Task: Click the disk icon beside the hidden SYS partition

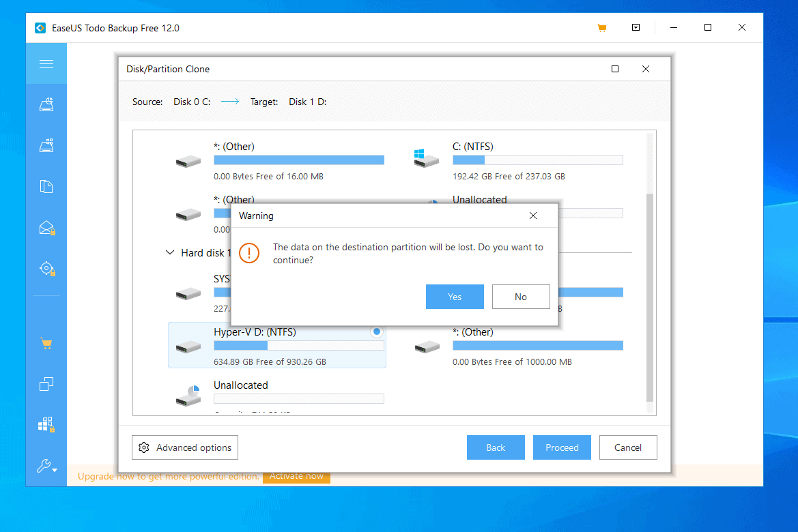Action: coord(188,294)
